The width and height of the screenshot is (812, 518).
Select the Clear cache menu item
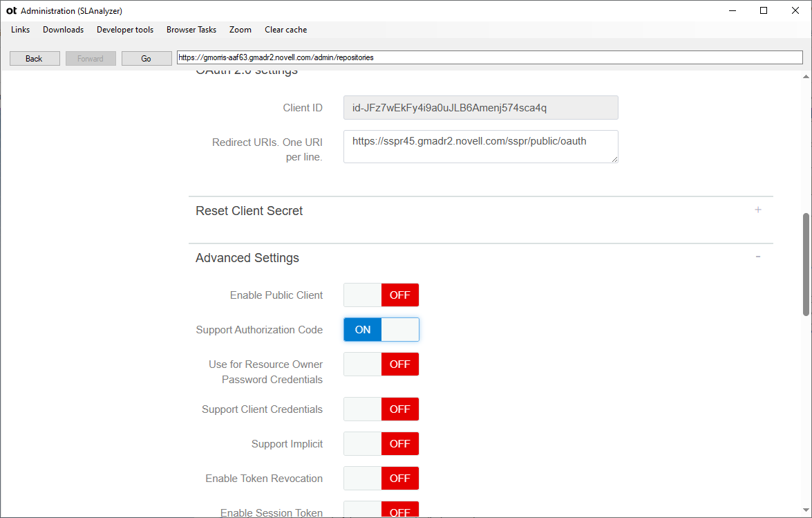285,30
